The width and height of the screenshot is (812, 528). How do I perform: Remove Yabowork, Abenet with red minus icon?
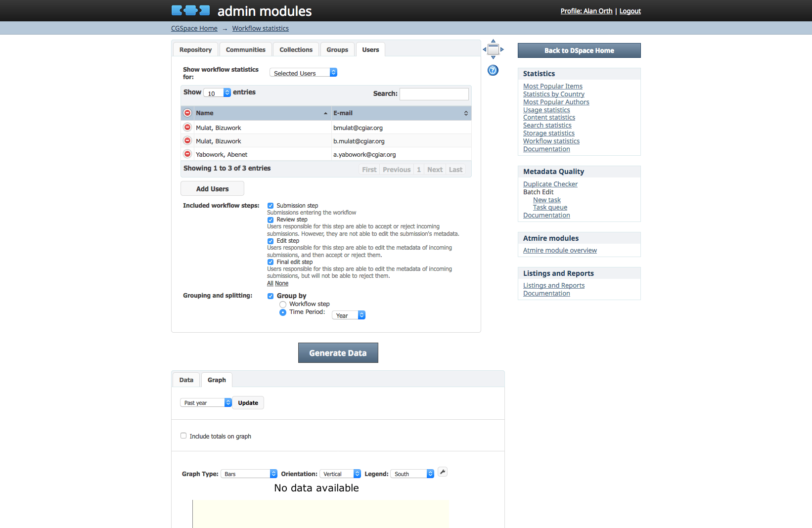187,154
